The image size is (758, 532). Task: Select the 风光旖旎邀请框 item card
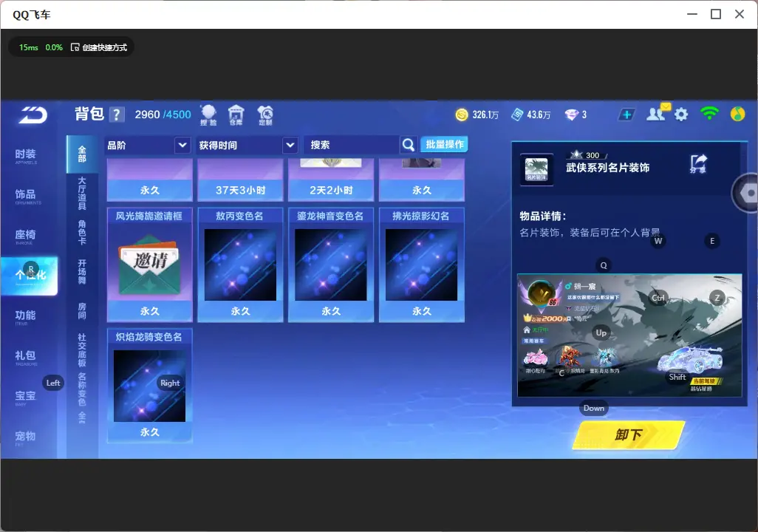tap(150, 265)
